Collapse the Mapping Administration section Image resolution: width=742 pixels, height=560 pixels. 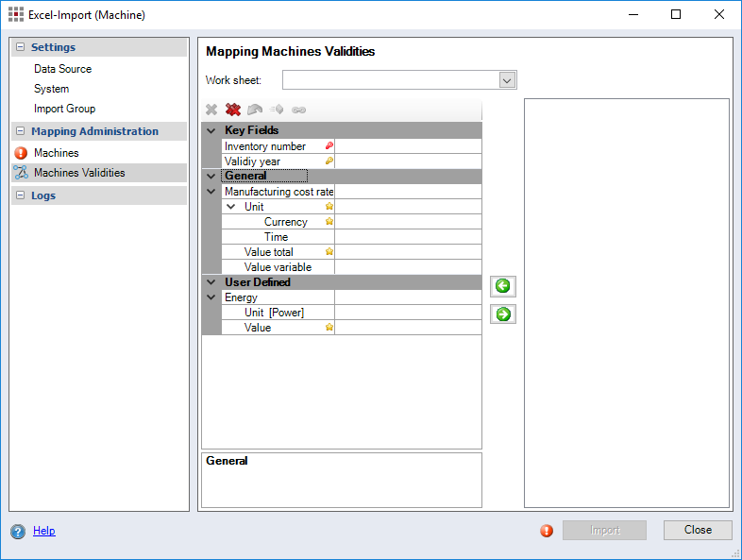21,131
